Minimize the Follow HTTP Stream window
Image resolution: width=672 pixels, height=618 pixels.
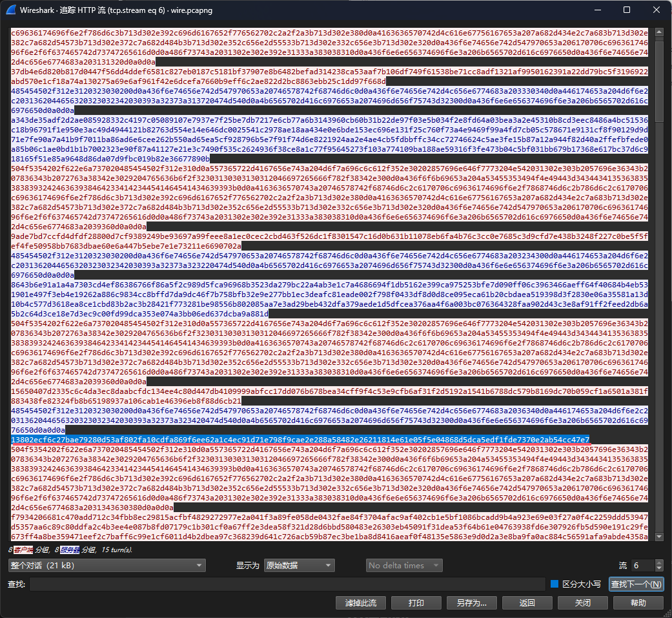[597, 10]
